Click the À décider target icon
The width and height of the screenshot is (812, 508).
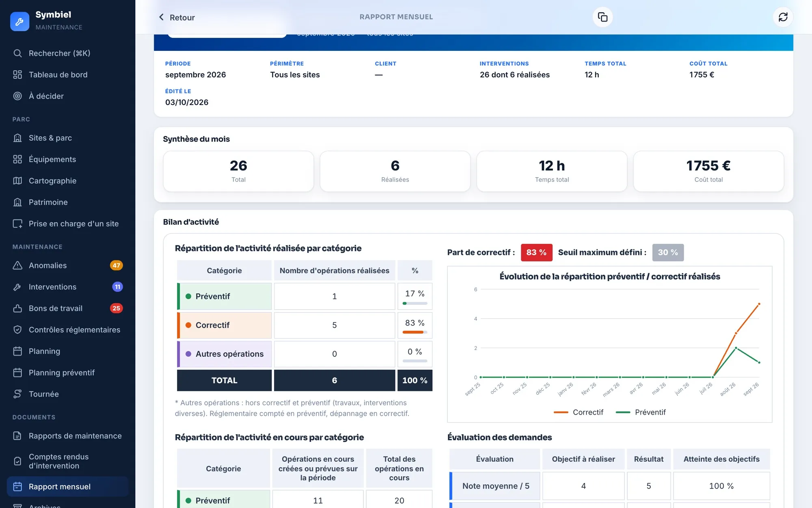pos(17,96)
